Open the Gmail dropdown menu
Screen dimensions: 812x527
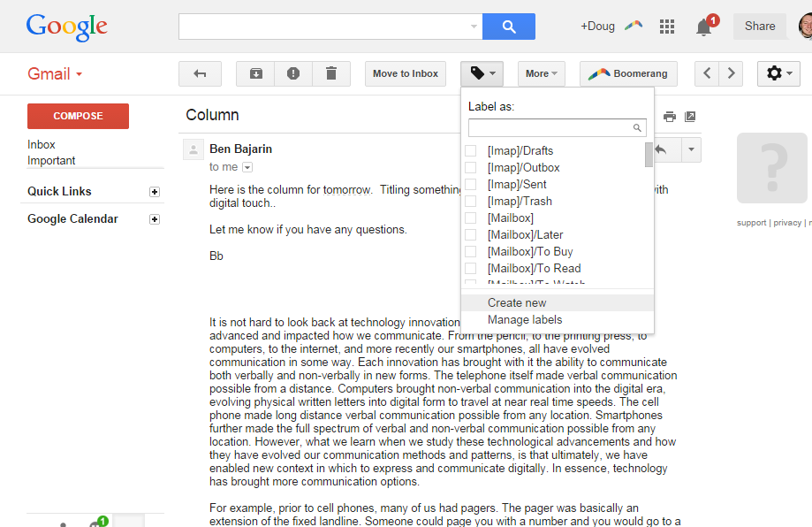pyautogui.click(x=55, y=73)
